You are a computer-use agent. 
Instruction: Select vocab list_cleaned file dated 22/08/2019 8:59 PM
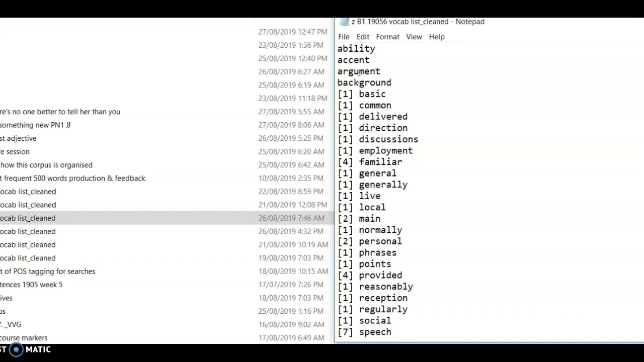pyautogui.click(x=28, y=192)
